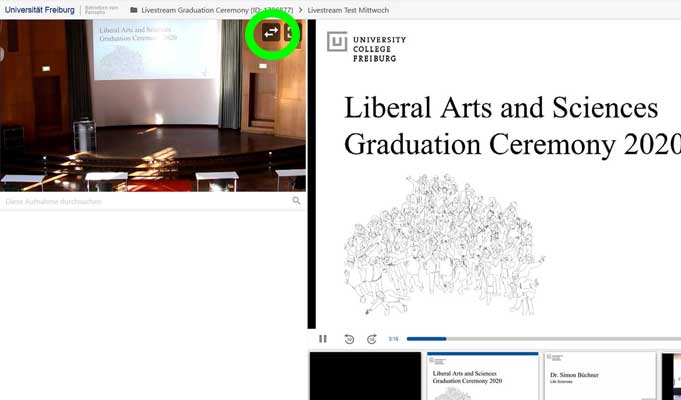Select the Liberal Arts and Sciences thumbnail
Viewport: 681px width, 400px height.
483,376
